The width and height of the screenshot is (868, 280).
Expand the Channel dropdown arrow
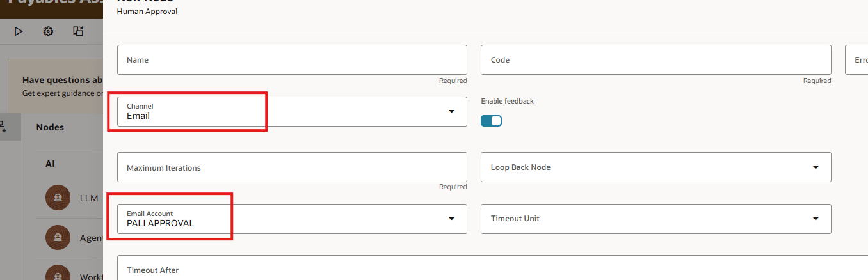coord(451,111)
